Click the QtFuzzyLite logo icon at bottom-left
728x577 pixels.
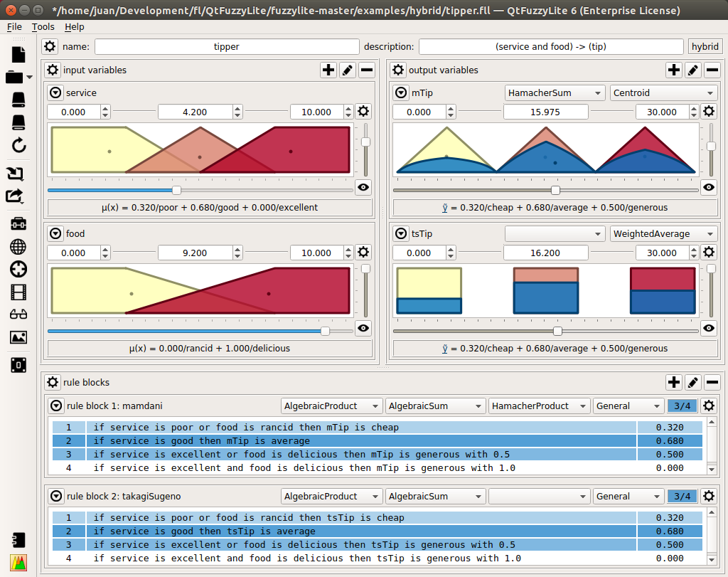(x=18, y=563)
